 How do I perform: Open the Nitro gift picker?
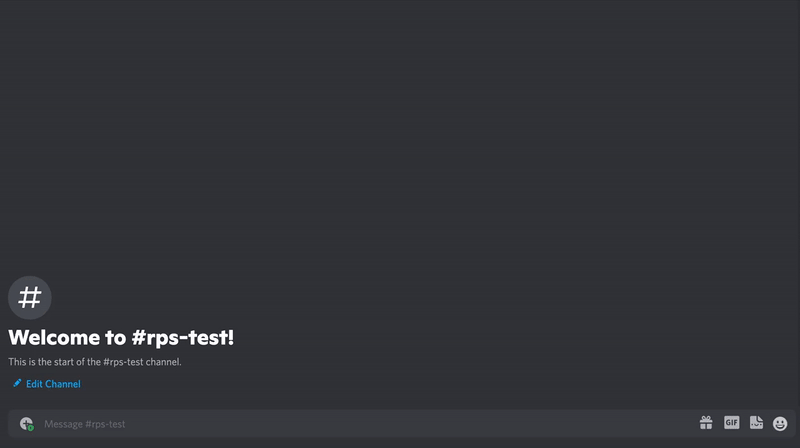coord(706,422)
